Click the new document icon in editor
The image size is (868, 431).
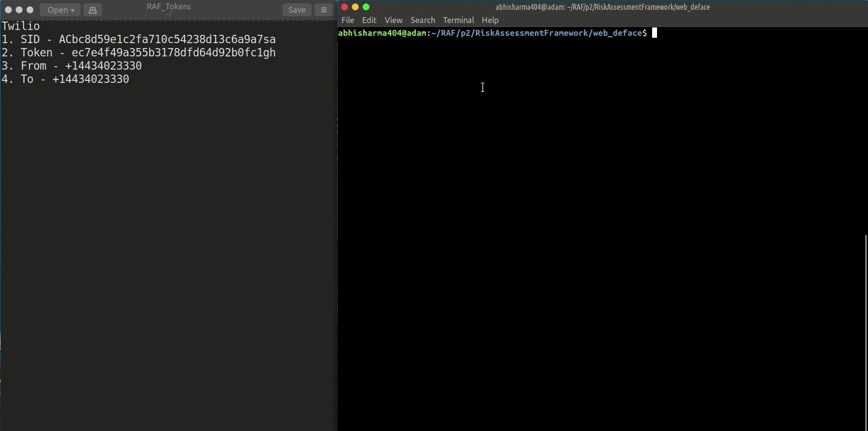click(93, 10)
